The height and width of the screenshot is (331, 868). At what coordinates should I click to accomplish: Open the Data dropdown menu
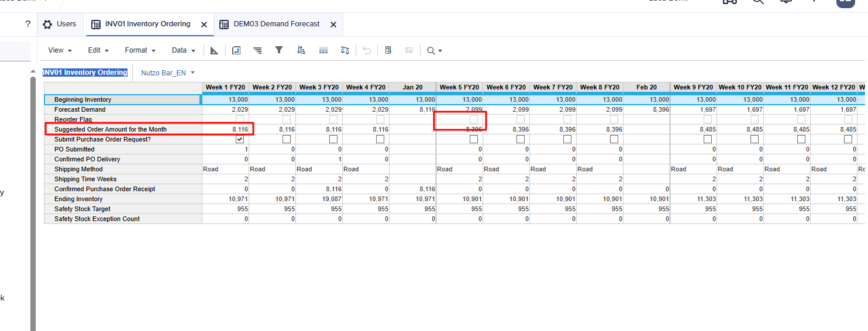click(x=182, y=50)
